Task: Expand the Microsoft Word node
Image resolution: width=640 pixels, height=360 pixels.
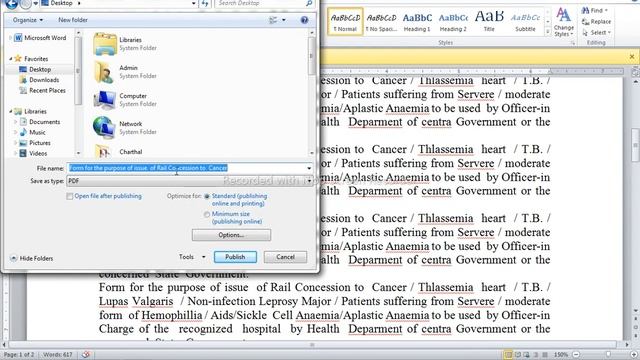Action: click(11, 38)
